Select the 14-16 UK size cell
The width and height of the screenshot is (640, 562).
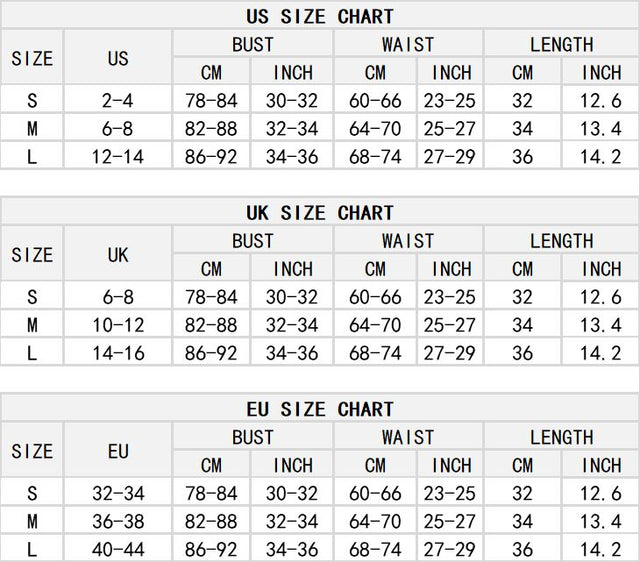point(118,353)
